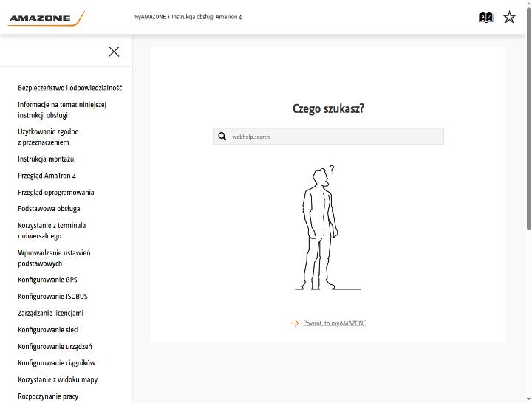This screenshot has width=532, height=403.
Task: Click the thinking man illustration
Action: point(328,228)
